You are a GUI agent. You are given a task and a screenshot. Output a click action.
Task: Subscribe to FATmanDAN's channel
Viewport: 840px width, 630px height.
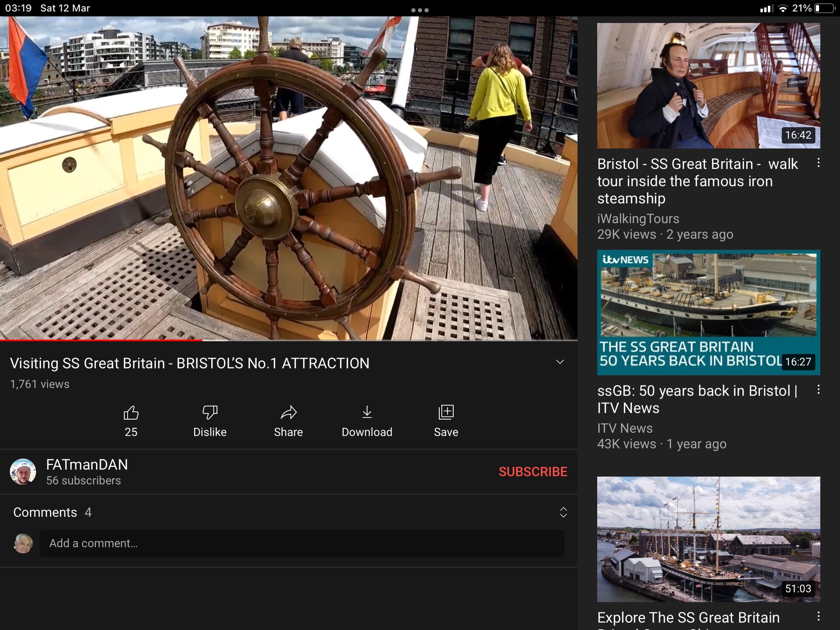(533, 472)
